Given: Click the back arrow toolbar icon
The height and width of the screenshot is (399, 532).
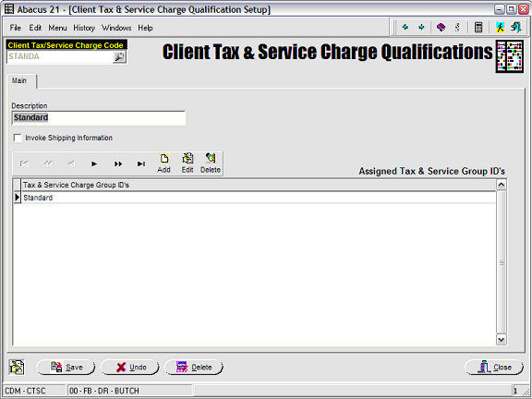Looking at the screenshot, I should point(405,27).
